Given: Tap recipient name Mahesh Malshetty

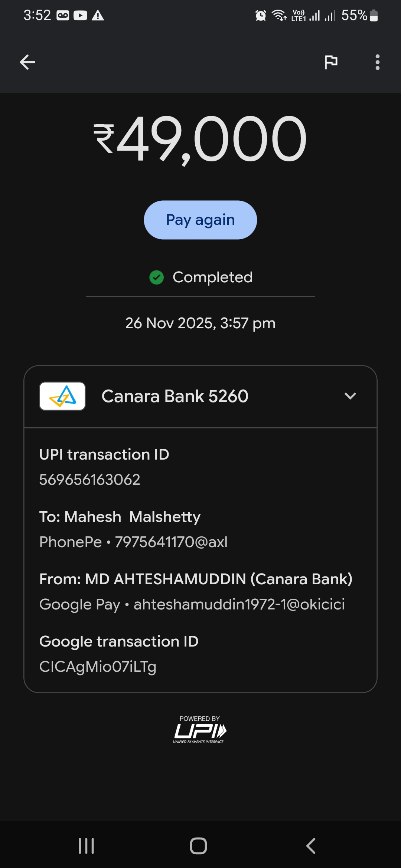Looking at the screenshot, I should point(120,517).
